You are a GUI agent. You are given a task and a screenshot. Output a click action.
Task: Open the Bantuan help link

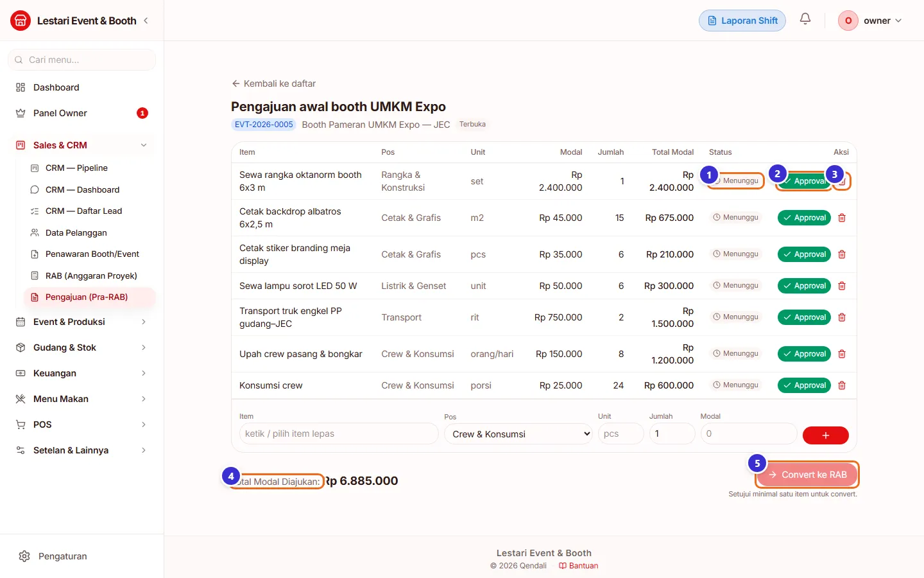pyautogui.click(x=579, y=566)
